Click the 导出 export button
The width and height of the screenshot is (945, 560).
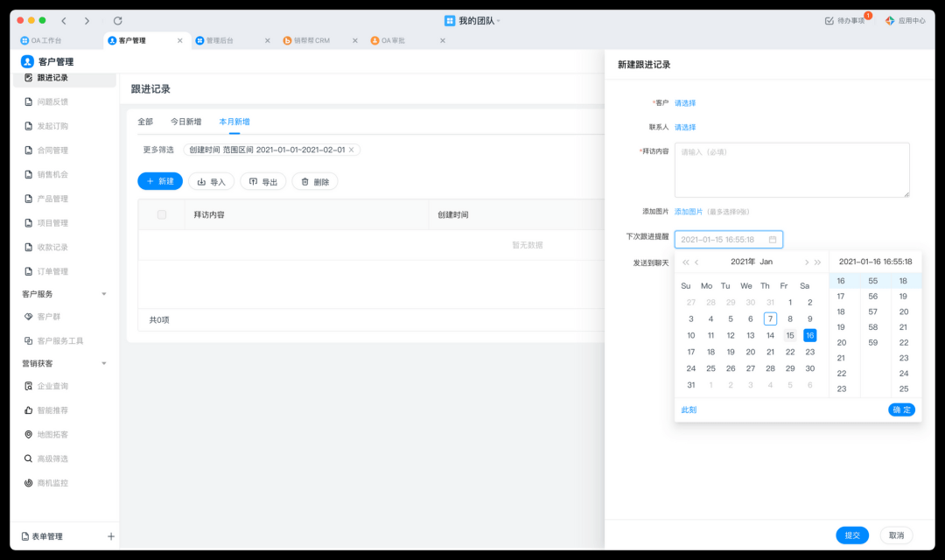tap(262, 181)
